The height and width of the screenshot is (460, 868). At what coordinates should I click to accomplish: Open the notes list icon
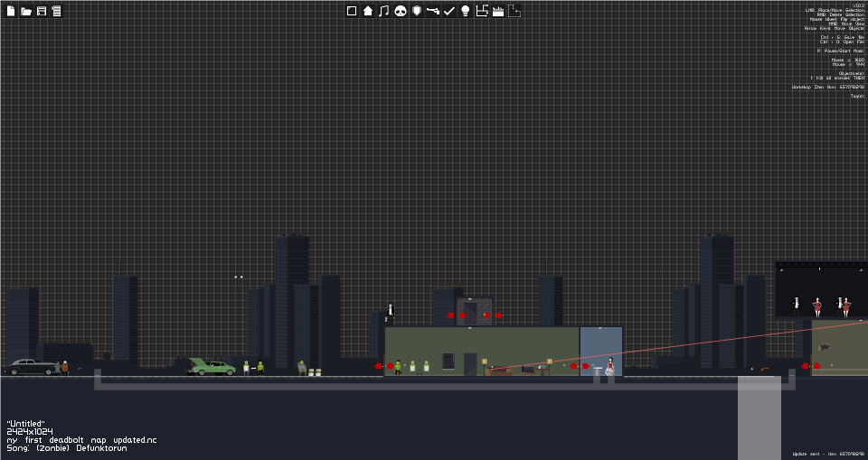56,11
